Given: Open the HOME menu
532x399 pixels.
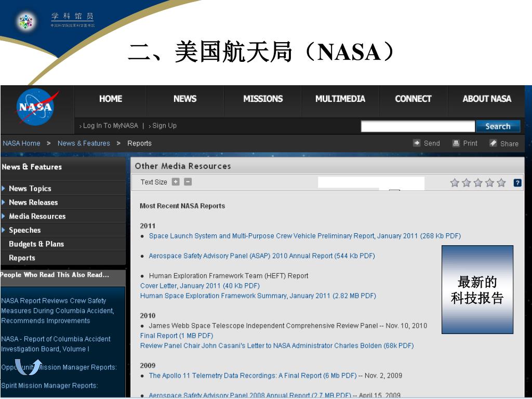Looking at the screenshot, I should (111, 99).
